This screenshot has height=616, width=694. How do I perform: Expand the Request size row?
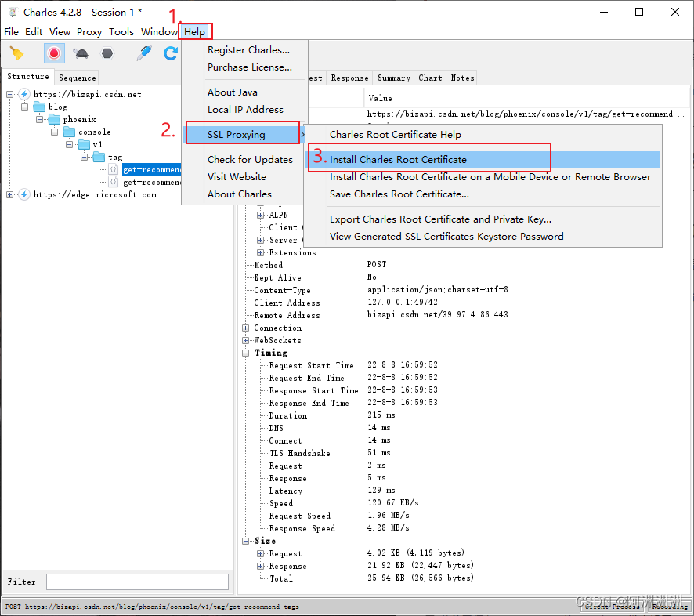point(260,554)
